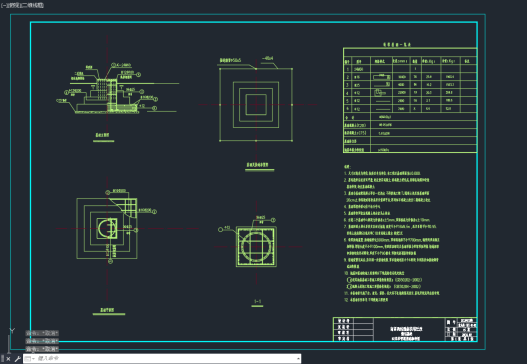Image resolution: width=527 pixels, height=364 pixels.
Task: Open the [-] viewport controls menu
Action: [x=3, y=5]
